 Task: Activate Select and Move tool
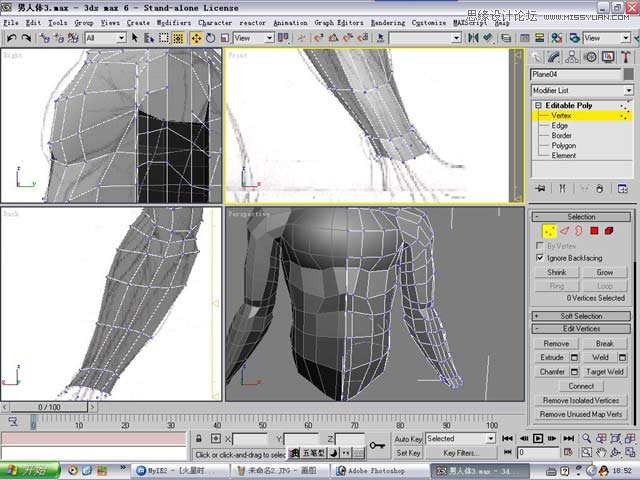tap(196, 38)
